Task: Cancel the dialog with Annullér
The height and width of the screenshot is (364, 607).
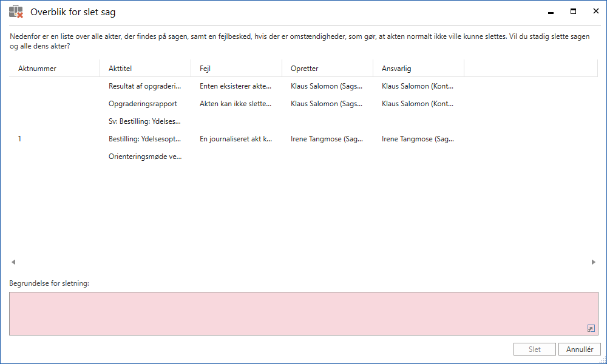Action: (580, 349)
